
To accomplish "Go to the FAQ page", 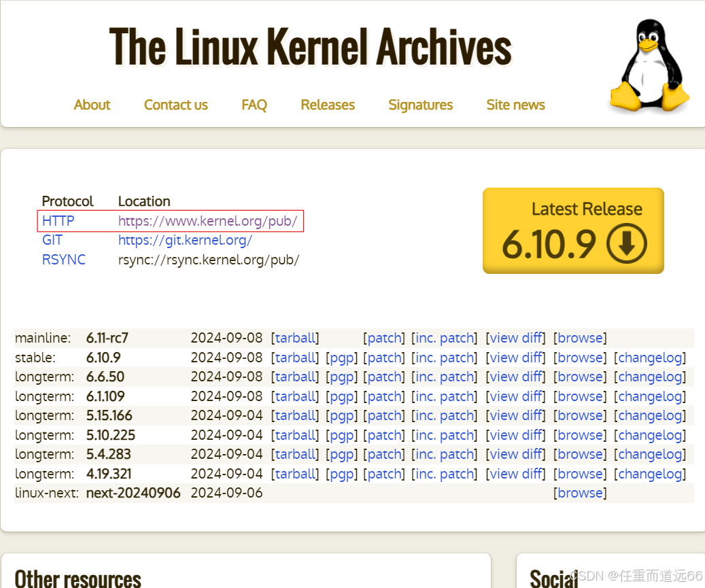I will point(254,105).
